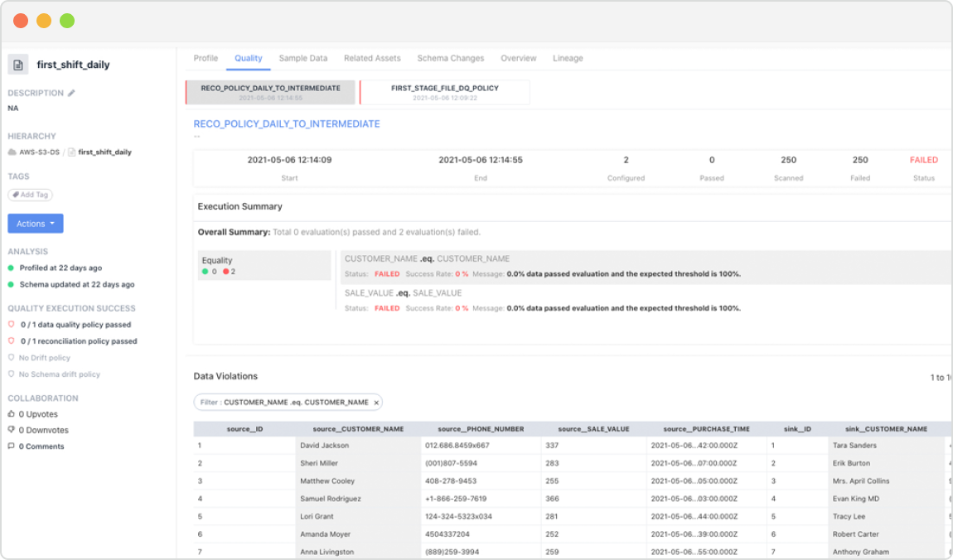Screen dimensions: 953x560
Task: Select the source__CUSTOMER_NAME column header
Action: click(x=356, y=428)
